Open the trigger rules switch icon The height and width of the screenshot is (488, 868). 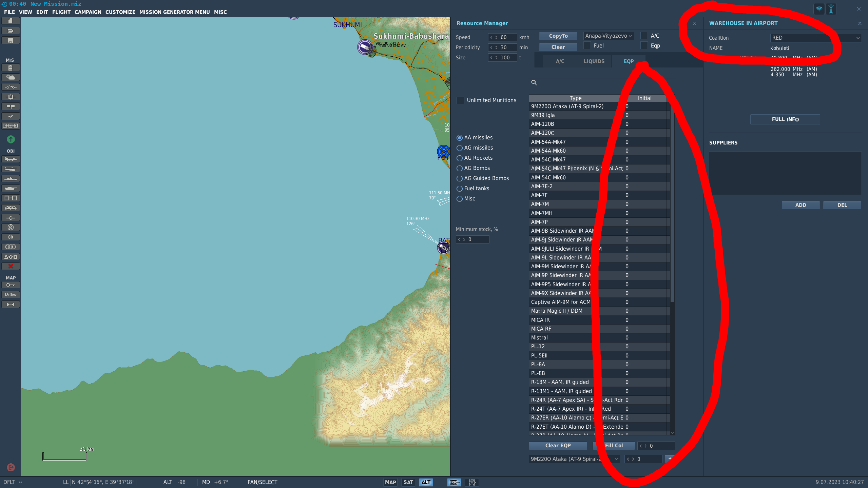[11, 87]
